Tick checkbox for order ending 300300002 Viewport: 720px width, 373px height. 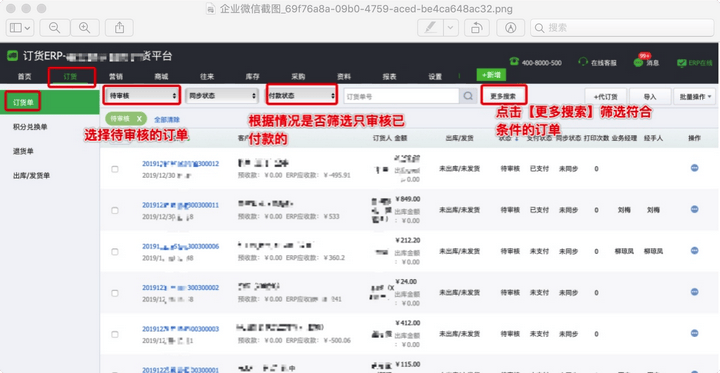point(115,293)
